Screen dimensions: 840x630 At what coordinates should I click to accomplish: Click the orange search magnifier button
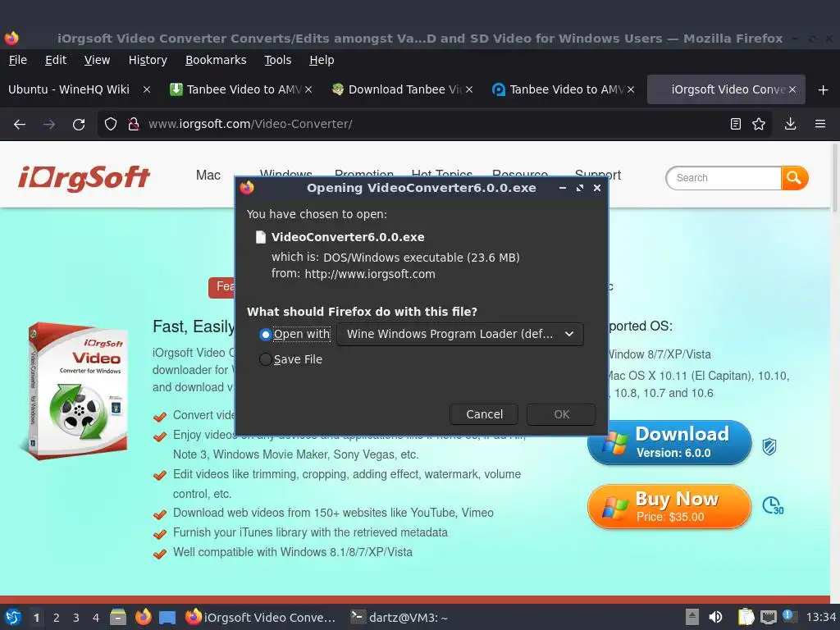[794, 178]
